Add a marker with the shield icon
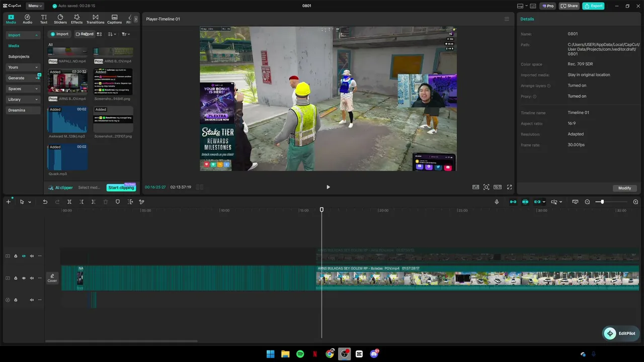Screen dimensions: 644x362 coord(118,202)
